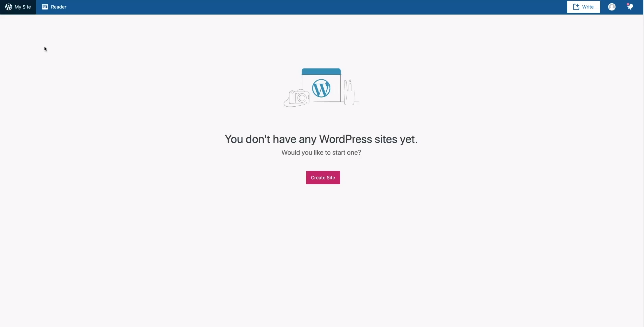Click the large WordPress logo in illustration
The height and width of the screenshot is (327, 644).
(x=321, y=88)
